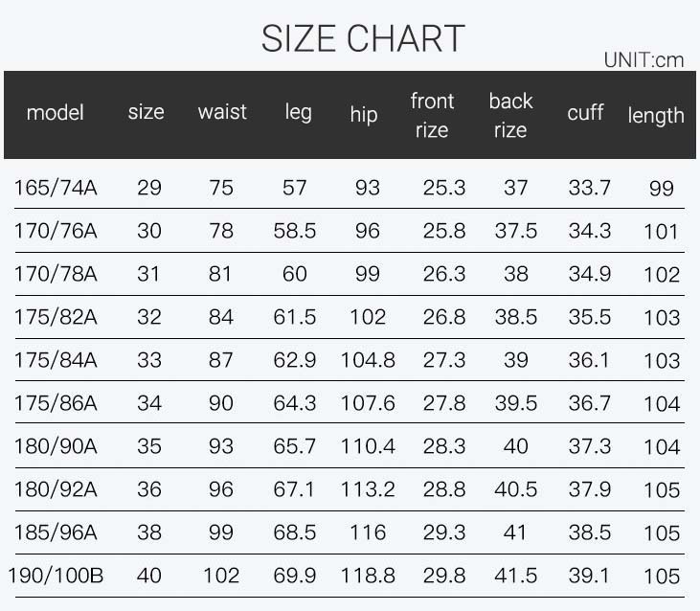Click the waist column header

click(x=222, y=112)
